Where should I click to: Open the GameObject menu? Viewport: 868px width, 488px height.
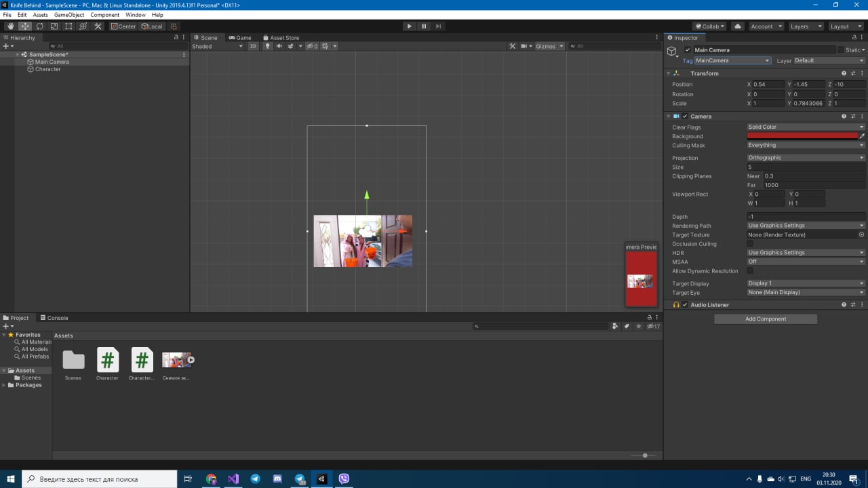[68, 14]
